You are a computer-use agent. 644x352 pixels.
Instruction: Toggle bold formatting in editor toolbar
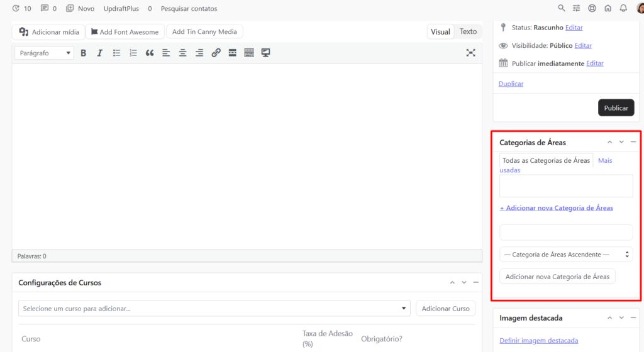click(83, 53)
